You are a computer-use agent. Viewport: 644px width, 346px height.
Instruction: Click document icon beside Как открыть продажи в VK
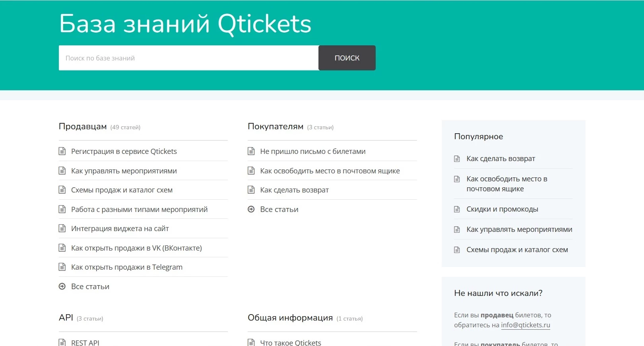[x=62, y=248]
